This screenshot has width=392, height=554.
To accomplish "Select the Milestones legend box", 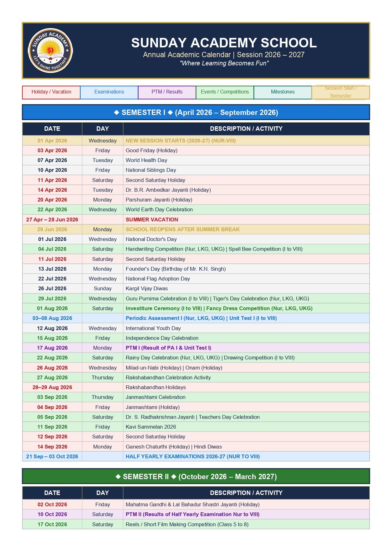I will pyautogui.click(x=283, y=92).
